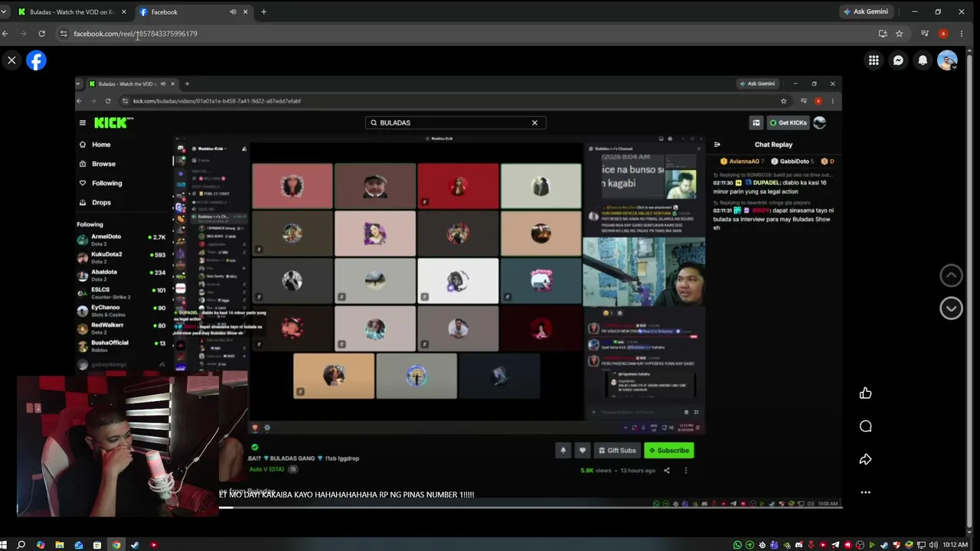This screenshot has height=551, width=980.
Task: Switch to the Buladas Kick VOD tab
Action: [x=70, y=12]
